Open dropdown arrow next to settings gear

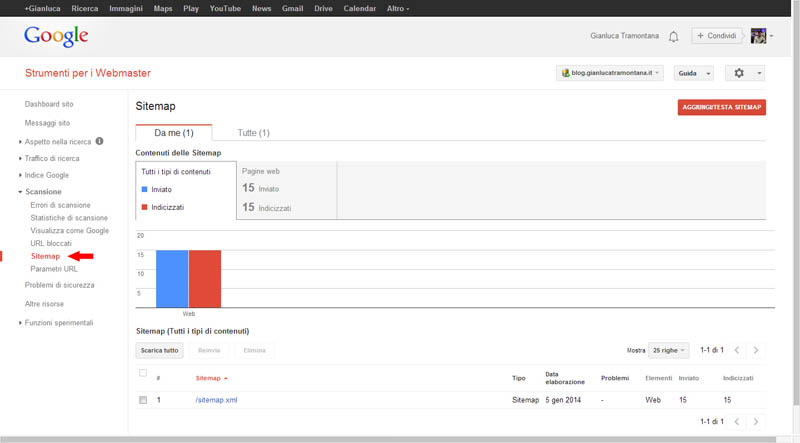pyautogui.click(x=759, y=73)
